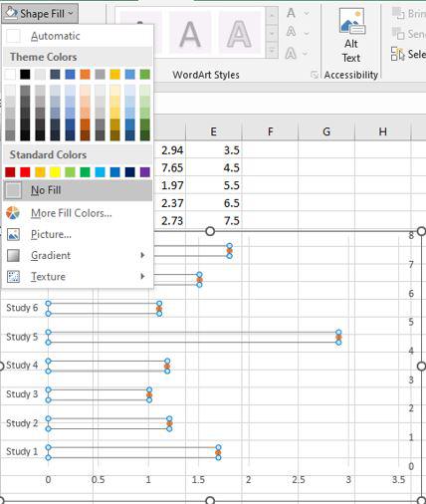Pick the orange theme color swatch
Screen dimensions: 426x504
point(85,75)
